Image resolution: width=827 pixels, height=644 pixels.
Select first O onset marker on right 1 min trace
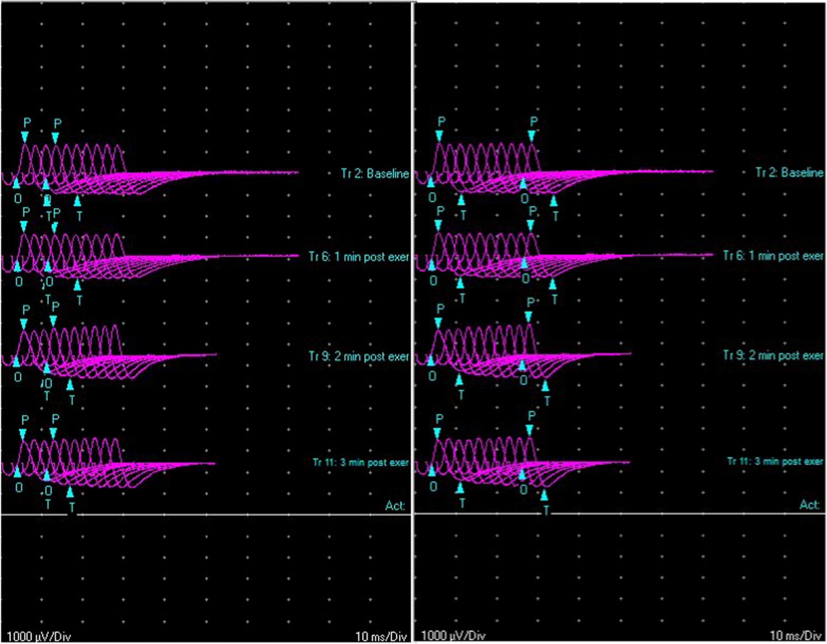(x=432, y=265)
